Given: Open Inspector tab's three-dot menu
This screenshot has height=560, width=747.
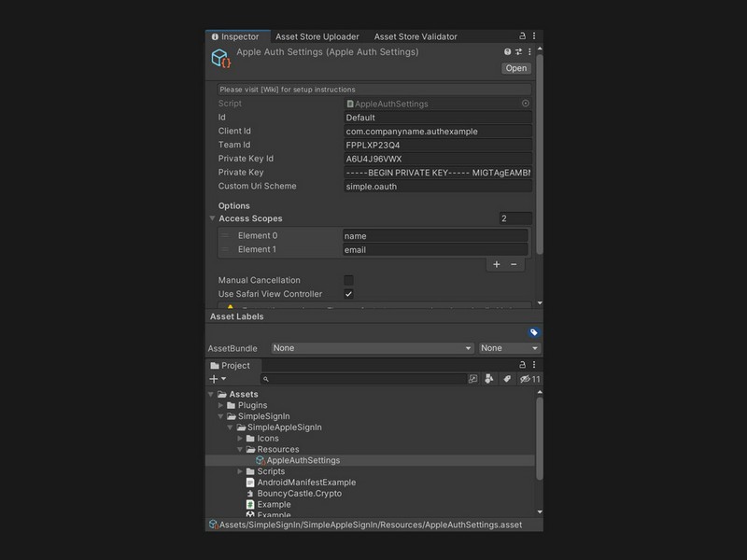Looking at the screenshot, I should [534, 35].
